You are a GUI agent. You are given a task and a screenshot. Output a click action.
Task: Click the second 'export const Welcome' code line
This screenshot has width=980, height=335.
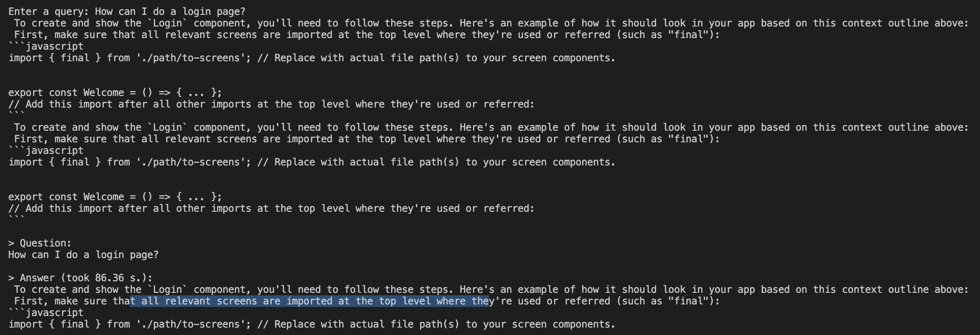pyautogui.click(x=115, y=197)
